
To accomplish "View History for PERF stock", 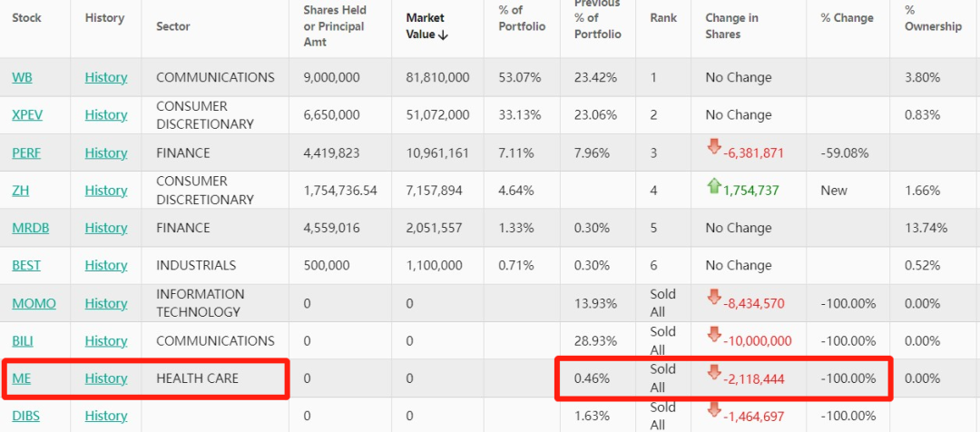I will [x=106, y=152].
